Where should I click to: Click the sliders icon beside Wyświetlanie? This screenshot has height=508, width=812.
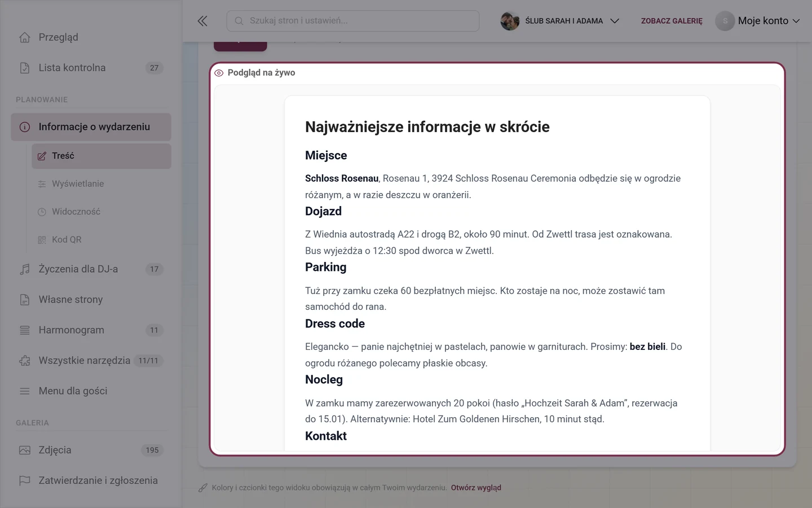[42, 184]
